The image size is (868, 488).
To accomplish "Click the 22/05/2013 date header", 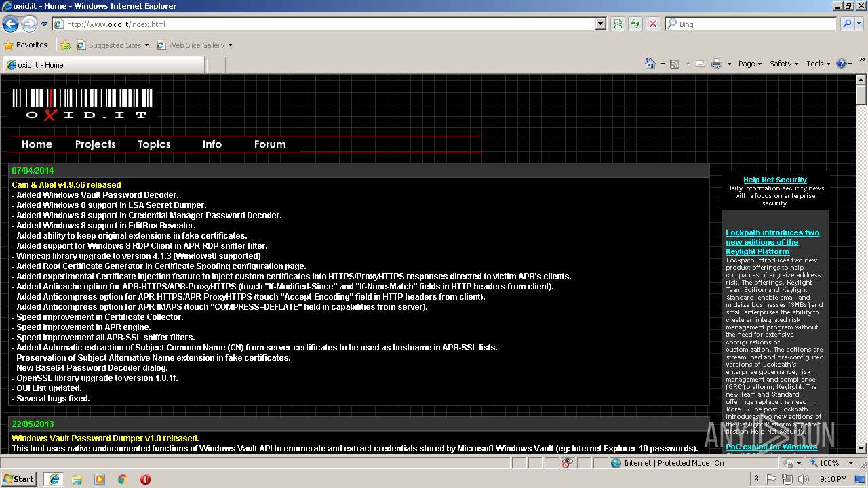I will coord(33,424).
